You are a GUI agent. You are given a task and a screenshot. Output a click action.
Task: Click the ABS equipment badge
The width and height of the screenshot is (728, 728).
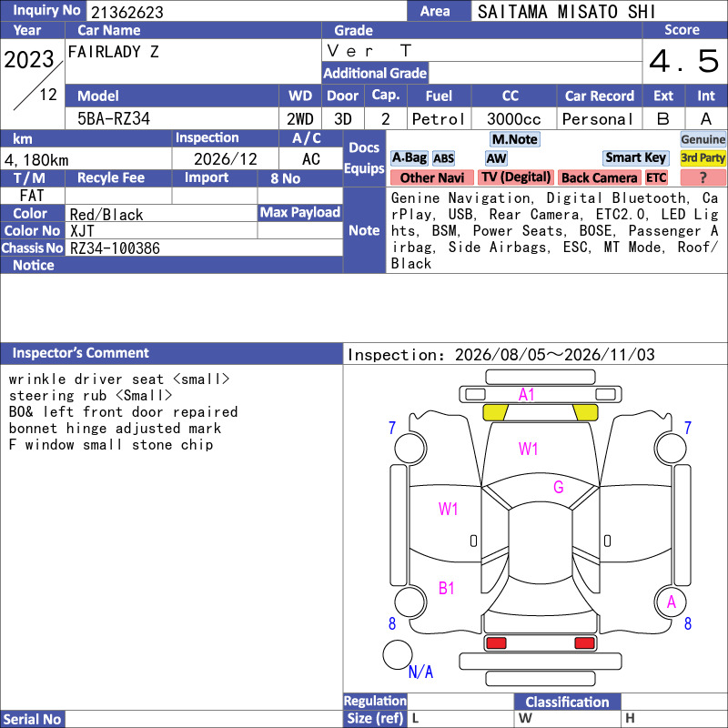coord(443,158)
